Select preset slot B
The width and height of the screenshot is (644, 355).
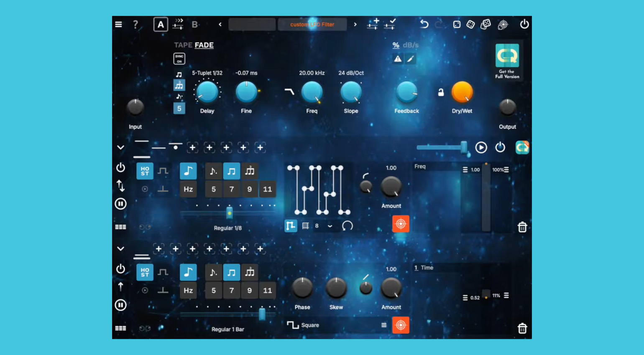pos(194,25)
